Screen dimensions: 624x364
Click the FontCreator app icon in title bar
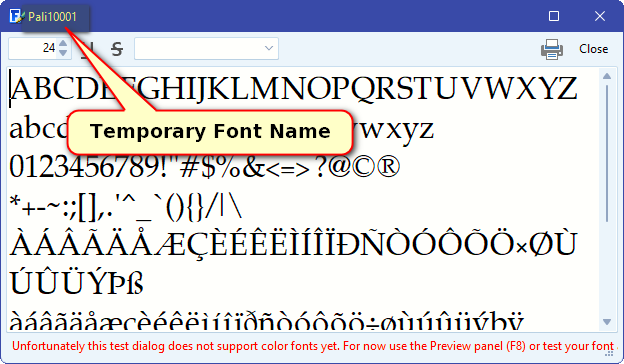point(16,16)
